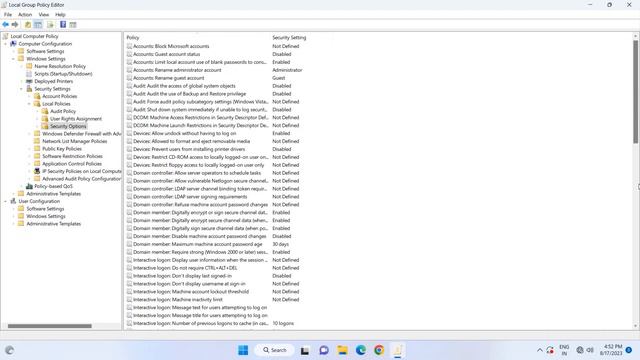Click the tree pane horizontal scrollbar thumb

point(49,326)
